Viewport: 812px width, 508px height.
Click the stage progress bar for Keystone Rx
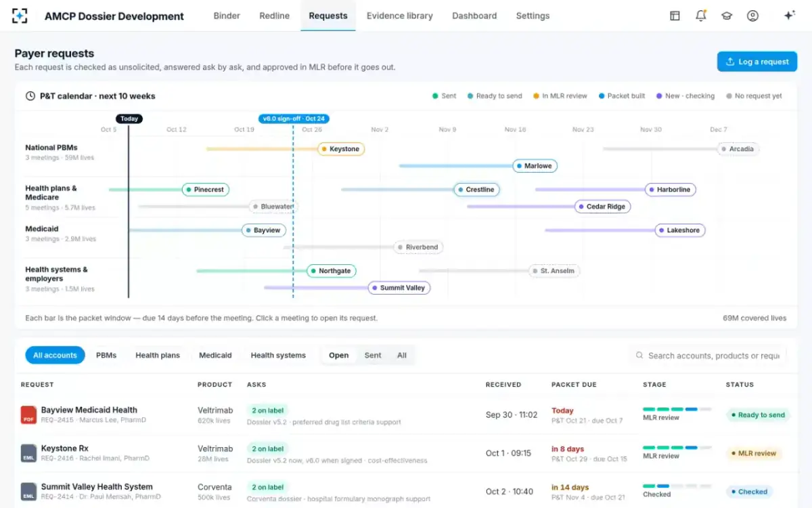pyautogui.click(x=677, y=448)
